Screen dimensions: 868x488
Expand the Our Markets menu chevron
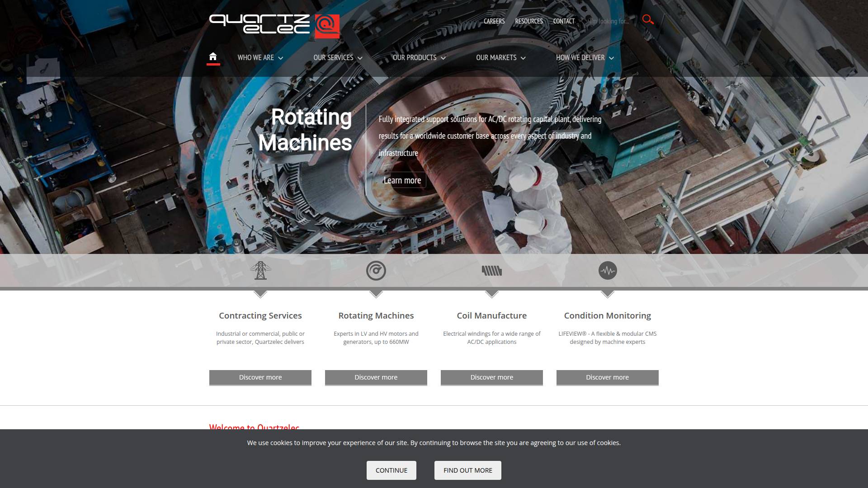pos(523,58)
